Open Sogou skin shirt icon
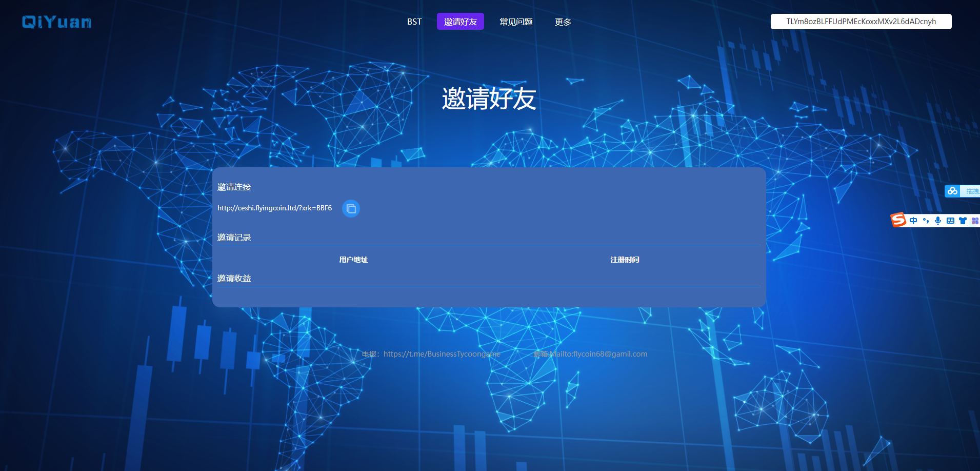980x471 pixels. [963, 221]
